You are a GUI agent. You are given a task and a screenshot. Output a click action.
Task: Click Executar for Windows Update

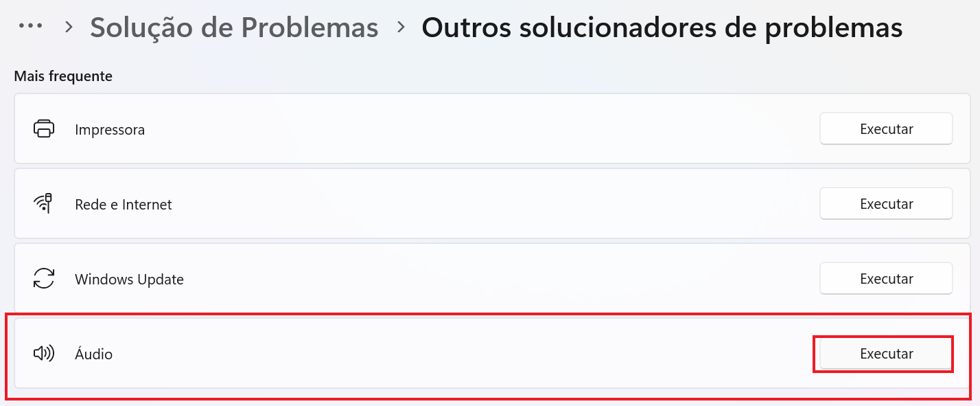[x=886, y=279]
